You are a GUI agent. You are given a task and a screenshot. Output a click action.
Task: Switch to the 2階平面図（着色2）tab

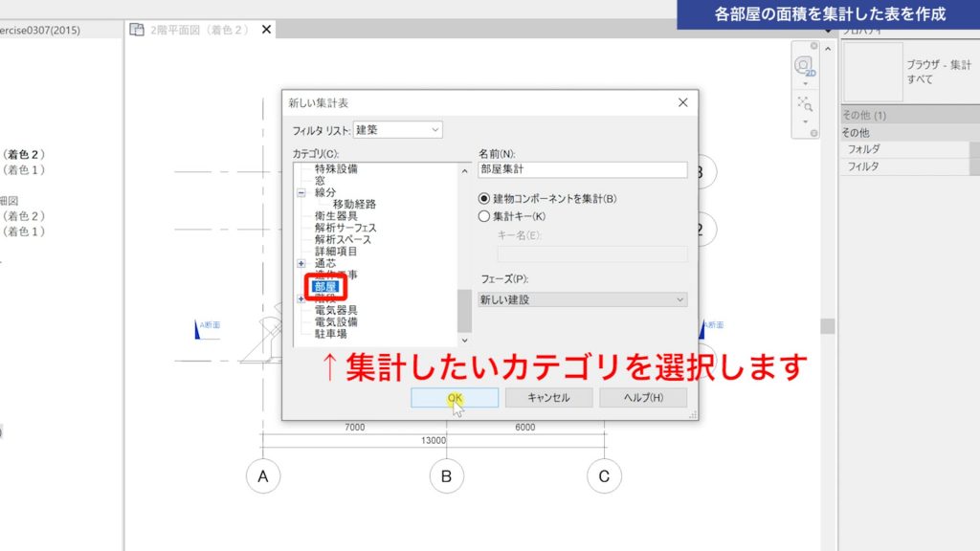click(196, 30)
